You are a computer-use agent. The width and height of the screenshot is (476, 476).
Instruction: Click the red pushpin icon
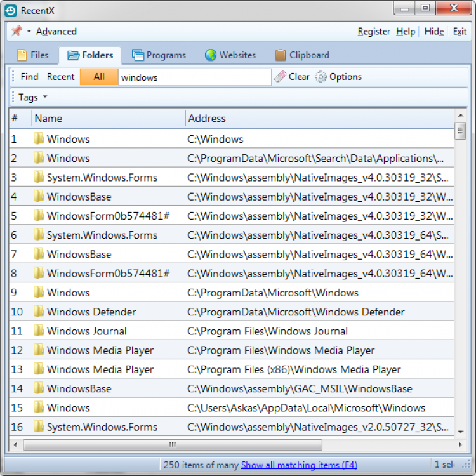click(x=17, y=31)
